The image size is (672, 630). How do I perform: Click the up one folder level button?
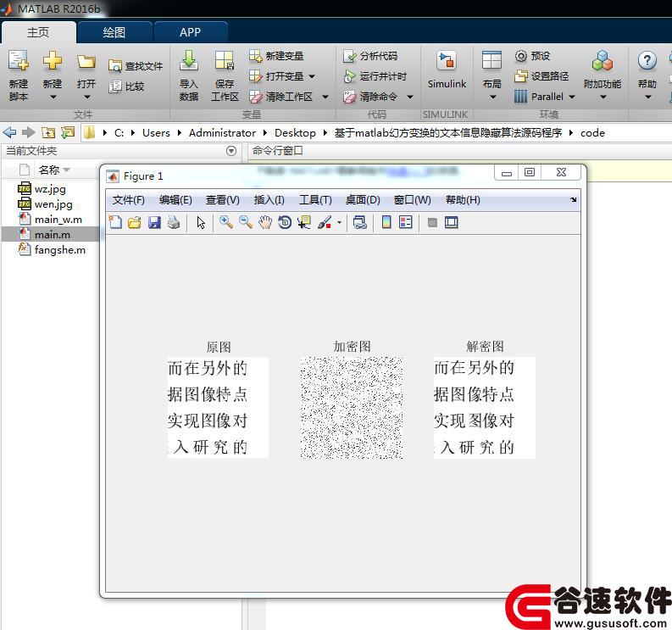pyautogui.click(x=48, y=132)
